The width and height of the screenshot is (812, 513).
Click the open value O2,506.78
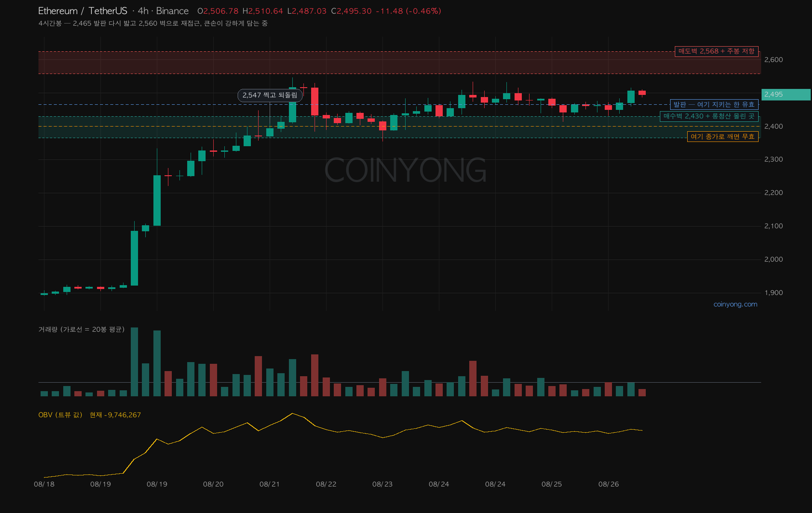click(x=218, y=11)
